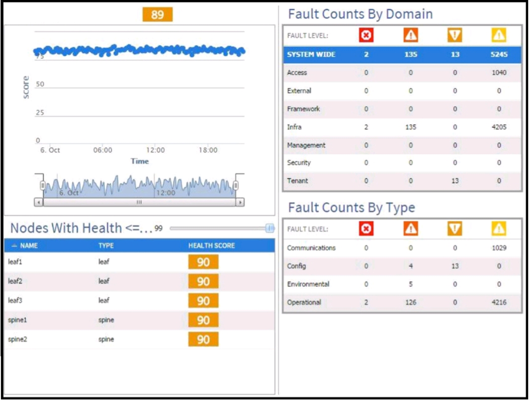Click the minor fault icon in Fault Counts By Type

click(x=454, y=229)
